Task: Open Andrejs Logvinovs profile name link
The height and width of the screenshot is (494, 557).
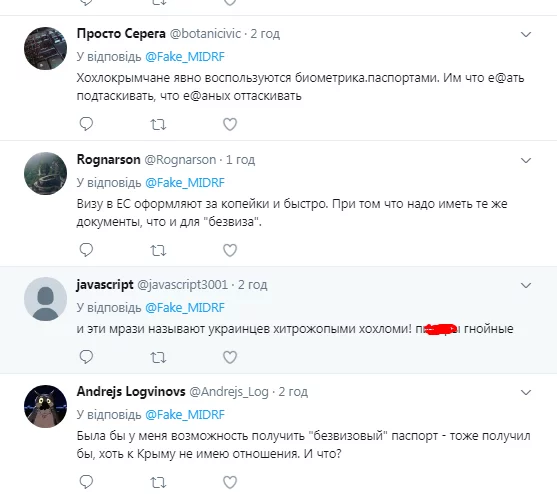Action: [131, 391]
